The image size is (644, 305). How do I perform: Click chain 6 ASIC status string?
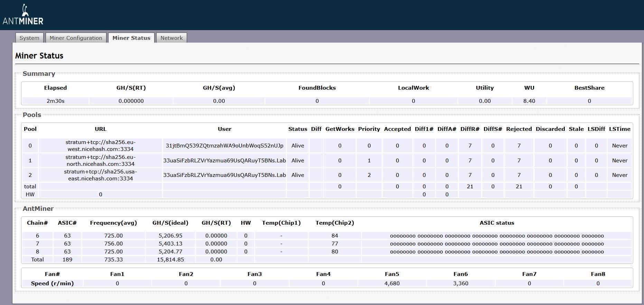pyautogui.click(x=497, y=236)
